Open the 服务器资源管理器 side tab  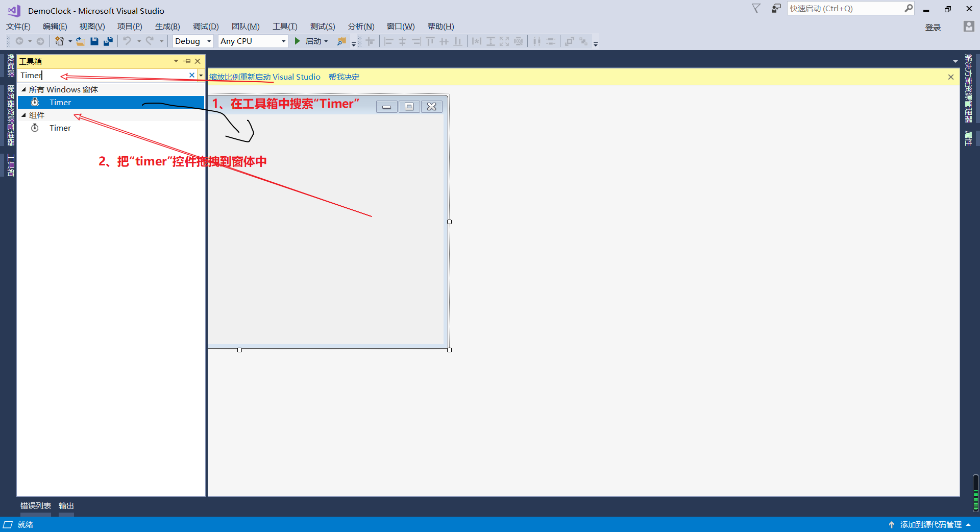(x=11, y=115)
